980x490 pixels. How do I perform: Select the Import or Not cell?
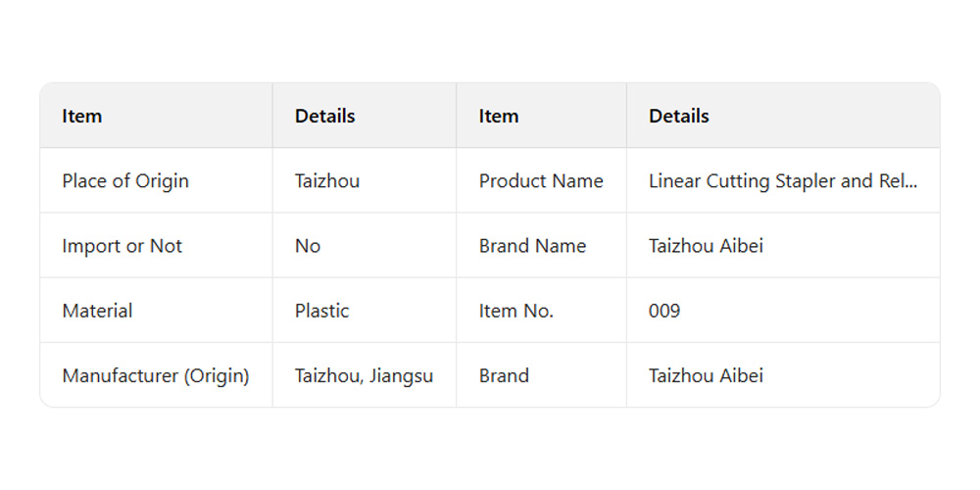[x=122, y=246]
